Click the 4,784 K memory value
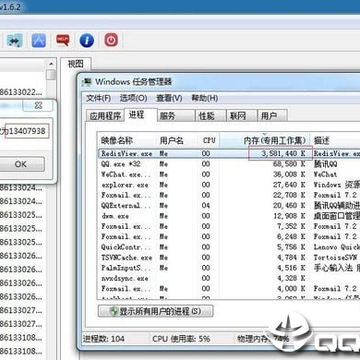This screenshot has height=360, width=360. (x=292, y=257)
